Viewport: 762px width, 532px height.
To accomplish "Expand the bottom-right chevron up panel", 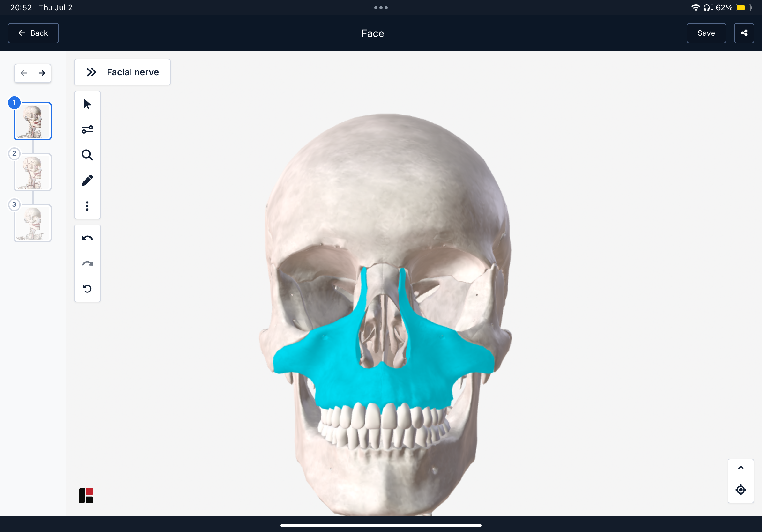I will pos(740,468).
